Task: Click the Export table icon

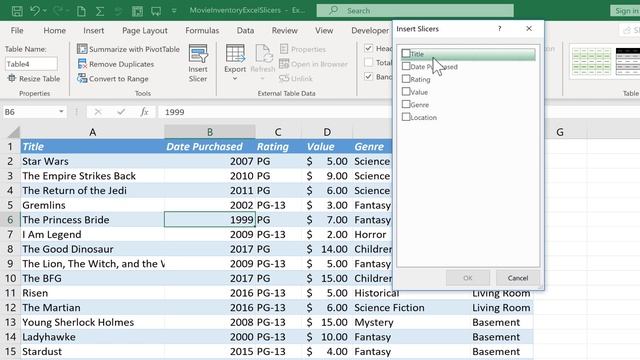Action: pyautogui.click(x=235, y=53)
